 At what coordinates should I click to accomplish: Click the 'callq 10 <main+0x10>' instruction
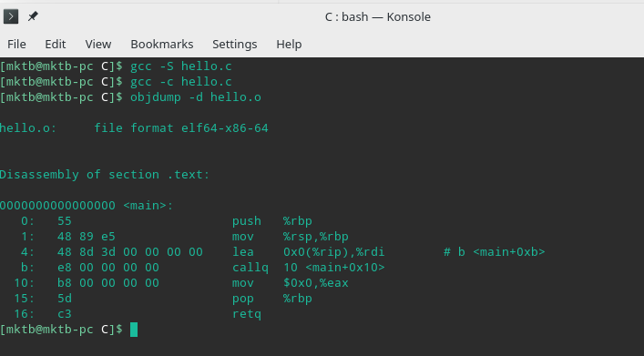(x=308, y=268)
